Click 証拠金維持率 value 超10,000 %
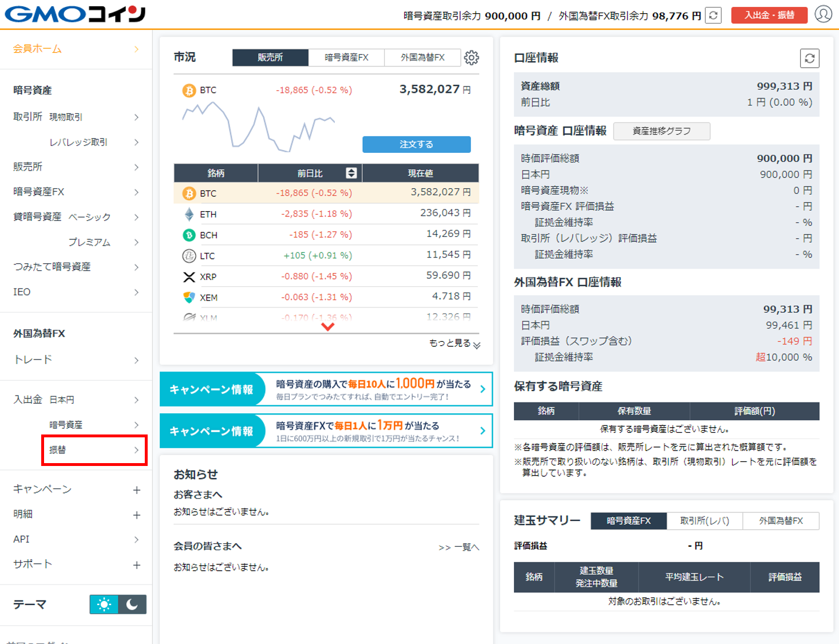The image size is (839, 644). coord(784,357)
